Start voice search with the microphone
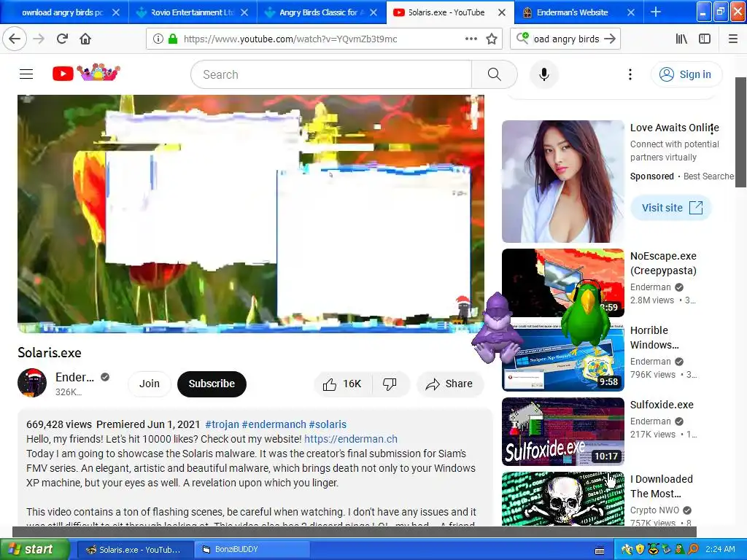 (x=543, y=74)
